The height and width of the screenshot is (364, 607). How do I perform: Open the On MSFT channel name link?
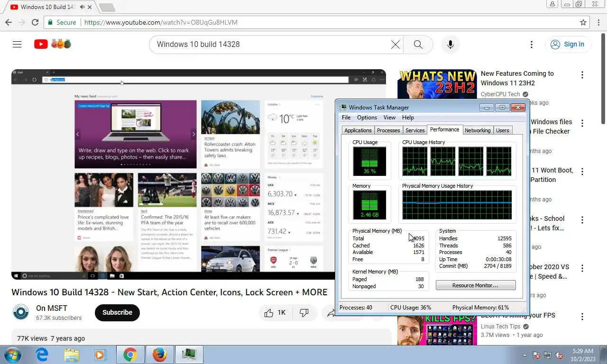(x=51, y=308)
